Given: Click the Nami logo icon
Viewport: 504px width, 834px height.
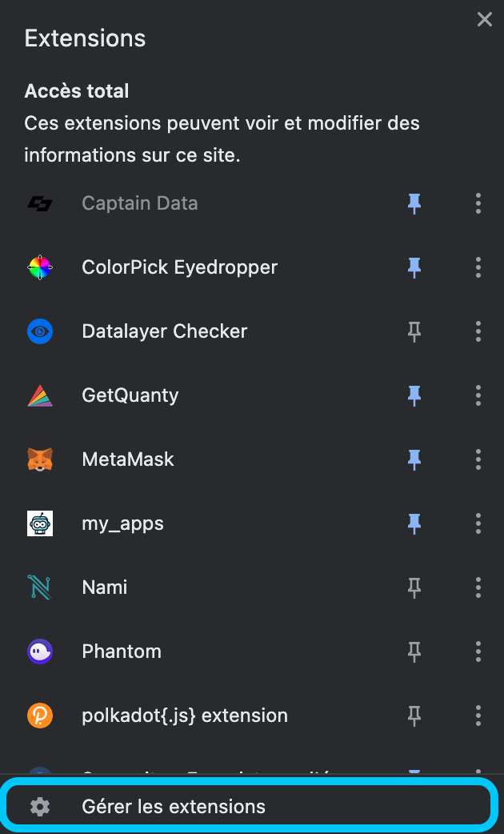Looking at the screenshot, I should (40, 587).
